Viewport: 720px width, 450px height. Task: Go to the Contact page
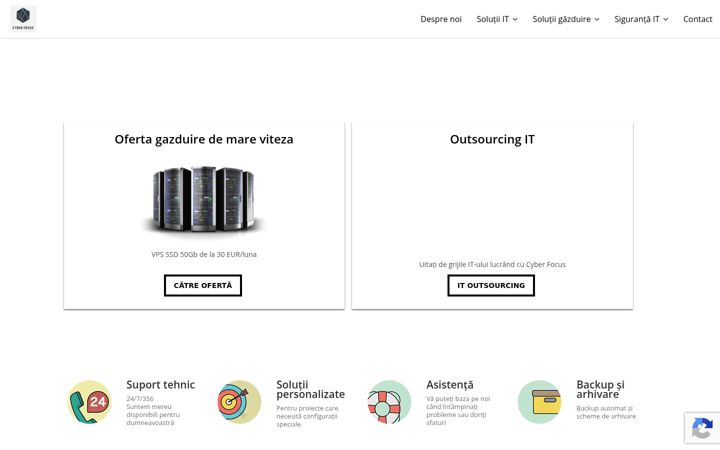[x=698, y=19]
